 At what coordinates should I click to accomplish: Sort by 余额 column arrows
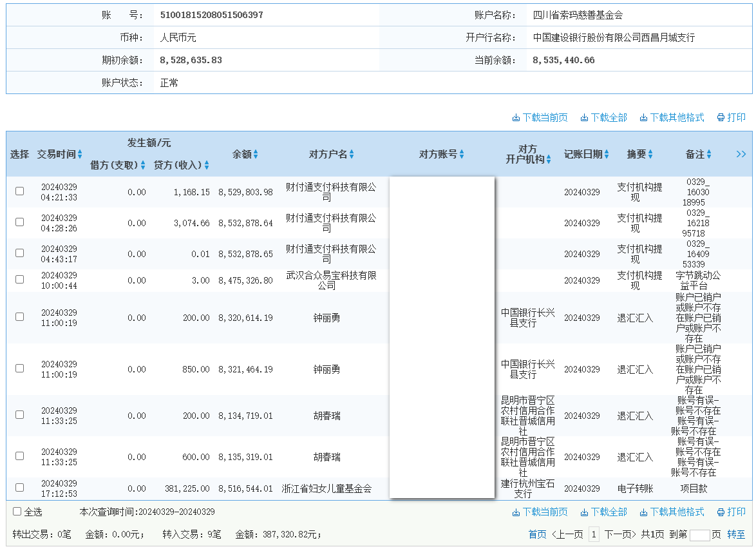click(x=256, y=155)
